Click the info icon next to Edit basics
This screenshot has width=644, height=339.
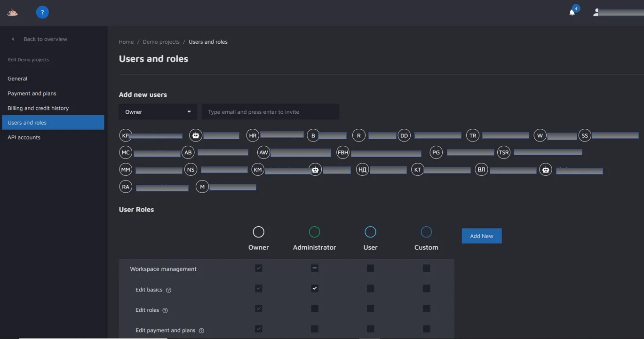[168, 290]
